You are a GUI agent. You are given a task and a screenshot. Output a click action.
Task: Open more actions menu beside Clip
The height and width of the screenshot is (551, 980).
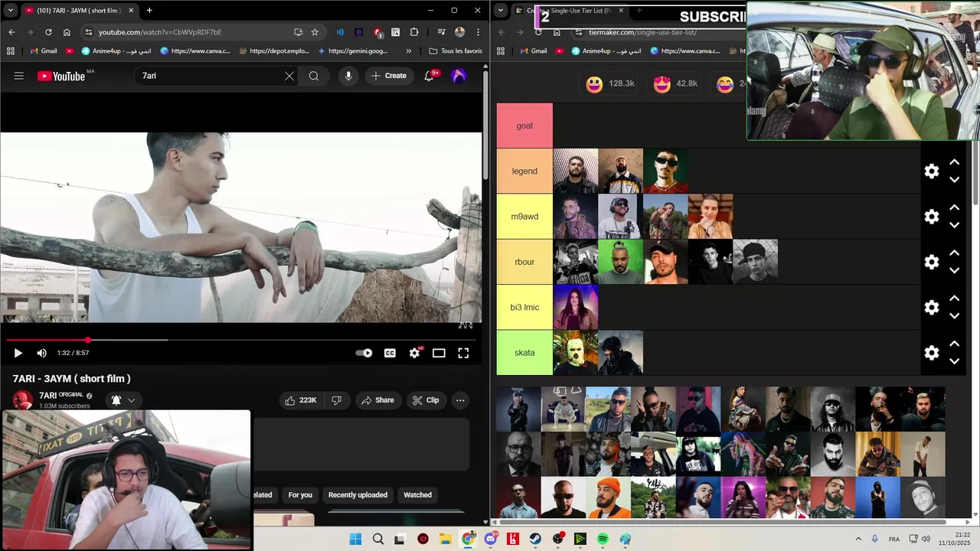[x=460, y=400]
